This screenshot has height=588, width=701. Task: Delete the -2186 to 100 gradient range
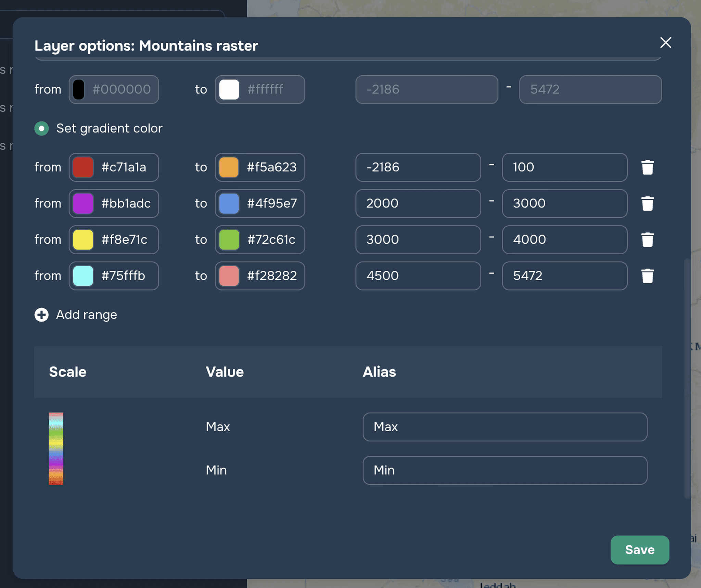(x=647, y=167)
